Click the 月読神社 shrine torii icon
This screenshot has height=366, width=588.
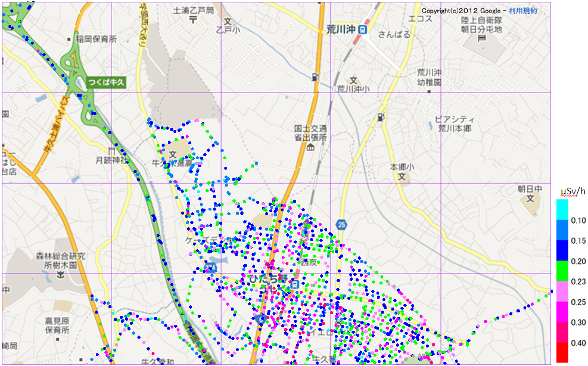click(x=111, y=151)
